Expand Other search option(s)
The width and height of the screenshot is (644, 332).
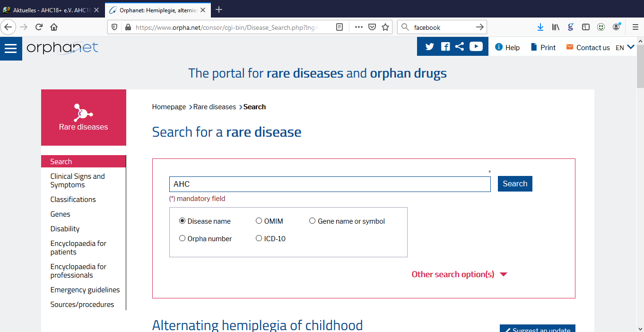(x=459, y=274)
